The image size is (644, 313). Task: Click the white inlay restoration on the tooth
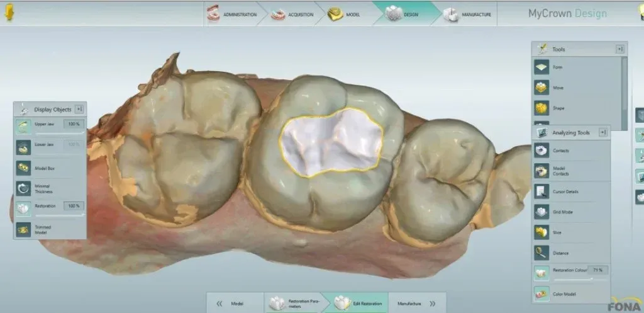331,143
